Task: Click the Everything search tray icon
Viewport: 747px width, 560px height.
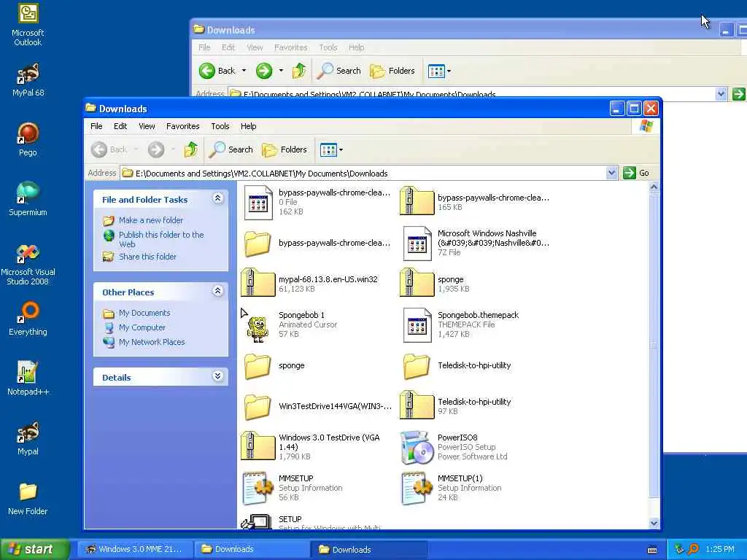Action: (693, 549)
